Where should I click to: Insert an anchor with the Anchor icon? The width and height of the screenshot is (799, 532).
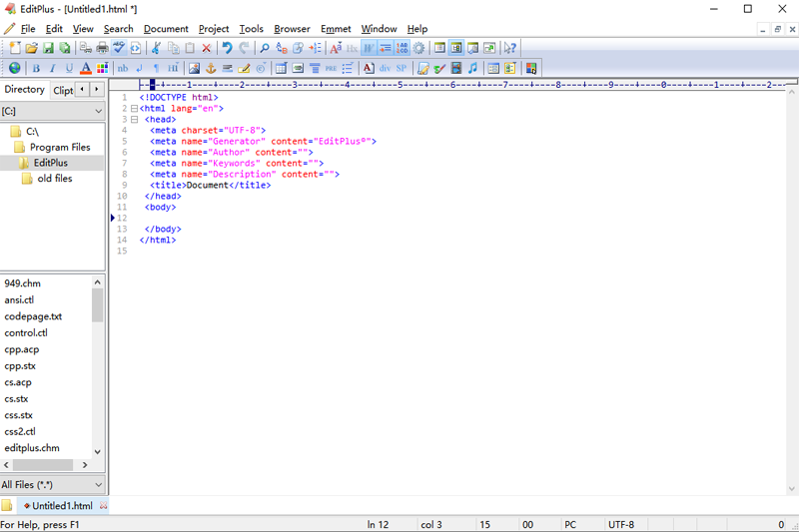[211, 69]
